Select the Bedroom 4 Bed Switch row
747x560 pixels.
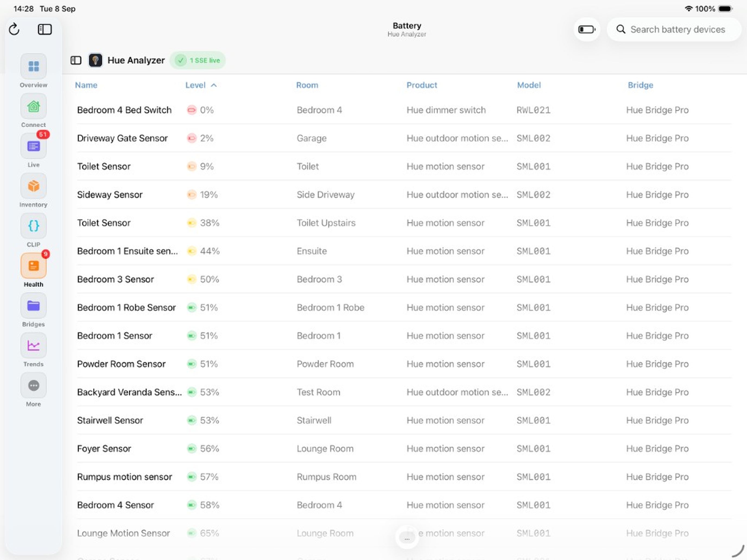coord(404,110)
